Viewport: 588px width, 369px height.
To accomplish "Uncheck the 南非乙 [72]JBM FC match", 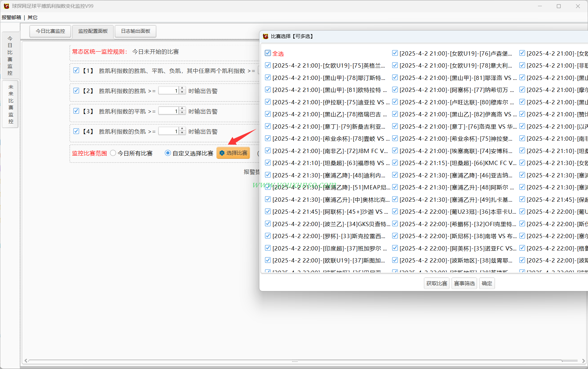I will 268,150.
